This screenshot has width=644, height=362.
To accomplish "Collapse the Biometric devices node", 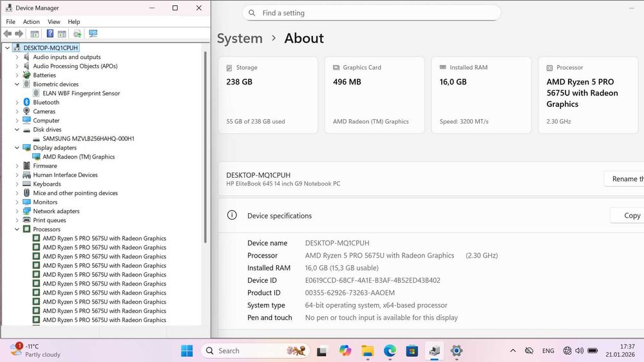I will click(x=17, y=84).
